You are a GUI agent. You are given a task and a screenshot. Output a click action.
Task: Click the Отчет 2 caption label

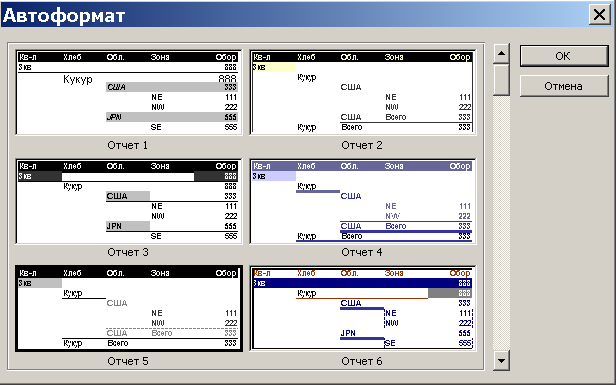tap(362, 145)
